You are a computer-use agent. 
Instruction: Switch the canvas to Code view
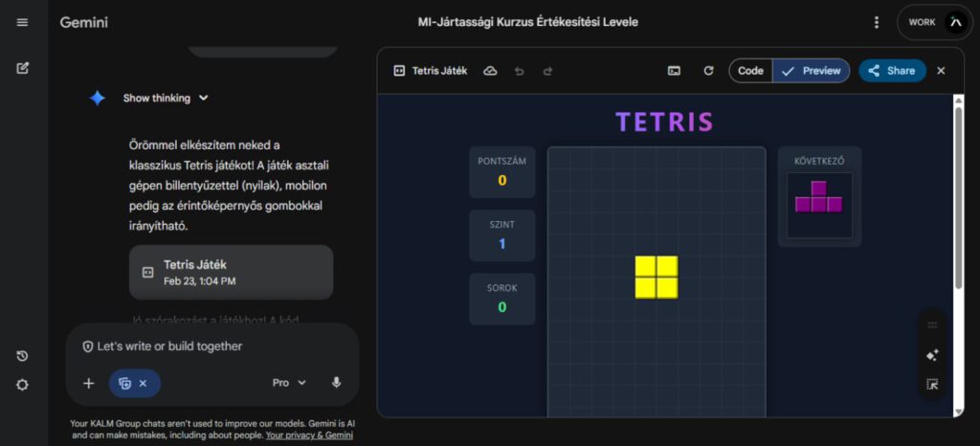coord(750,71)
